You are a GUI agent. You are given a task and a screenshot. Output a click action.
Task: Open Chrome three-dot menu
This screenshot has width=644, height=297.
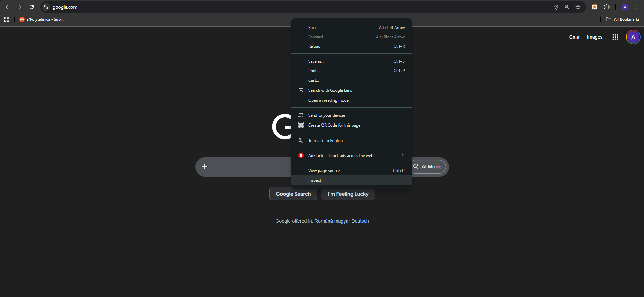tap(637, 7)
